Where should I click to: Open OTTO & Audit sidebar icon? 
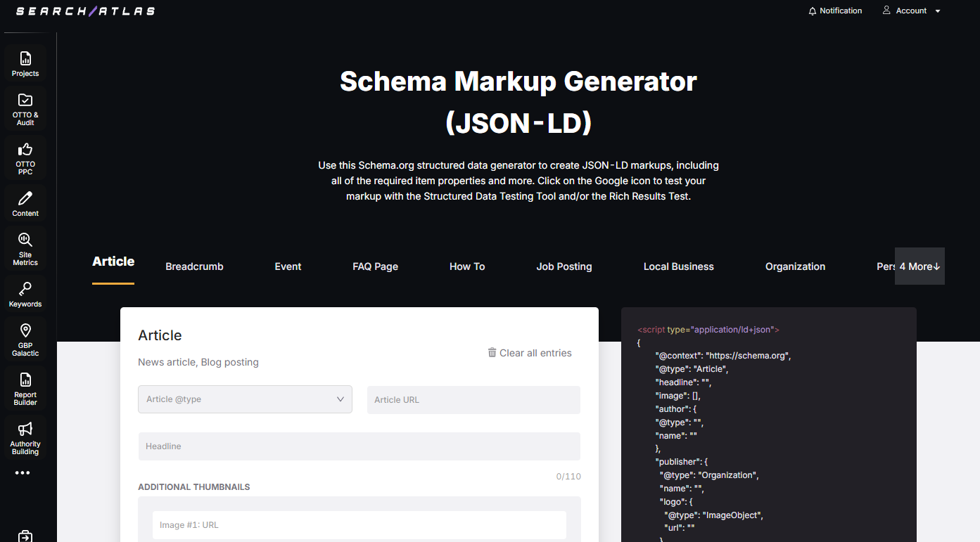coord(25,101)
